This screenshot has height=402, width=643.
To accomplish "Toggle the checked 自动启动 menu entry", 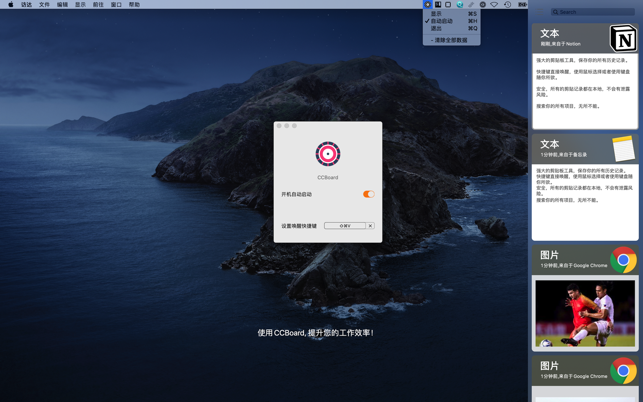I will (451, 21).
